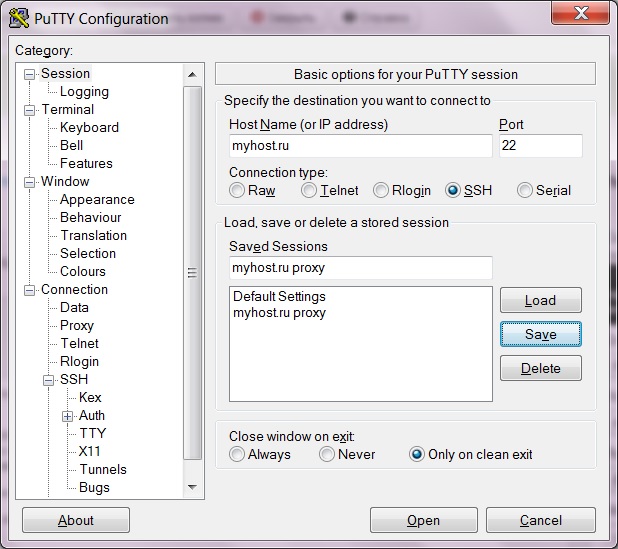Viewport: 618px width, 549px height.
Task: Save the current session
Action: (540, 334)
